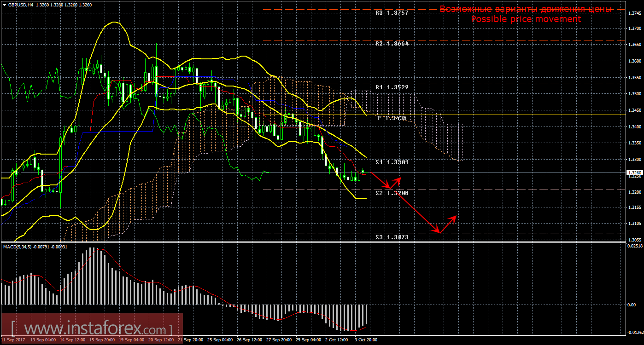Select the S1 1.3301 support label
644x345 pixels.
[392, 162]
